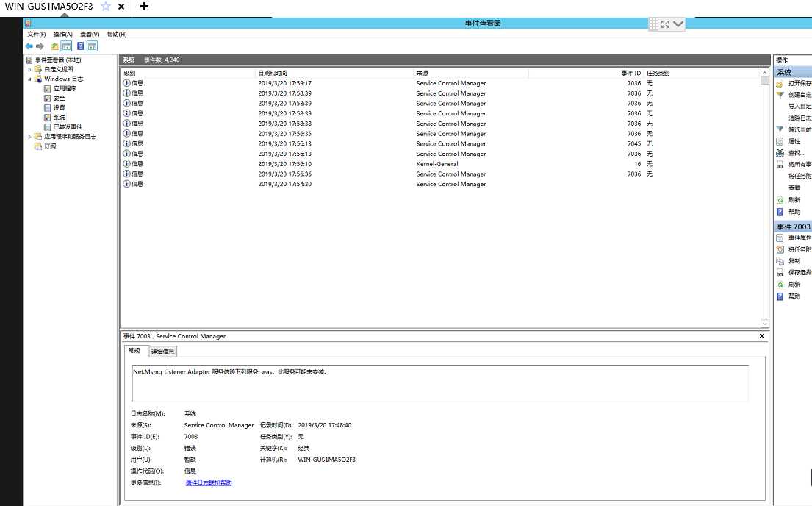The width and height of the screenshot is (812, 506).
Task: Open help via the toolbar question-mark icon
Action: tap(80, 46)
